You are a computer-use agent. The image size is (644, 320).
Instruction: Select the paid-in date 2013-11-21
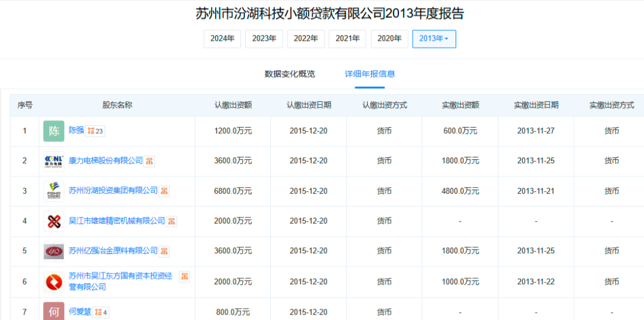[536, 191]
